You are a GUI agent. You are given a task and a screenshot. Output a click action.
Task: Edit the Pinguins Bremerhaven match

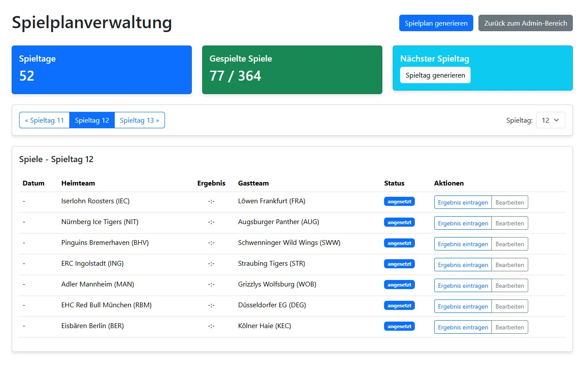[510, 244]
